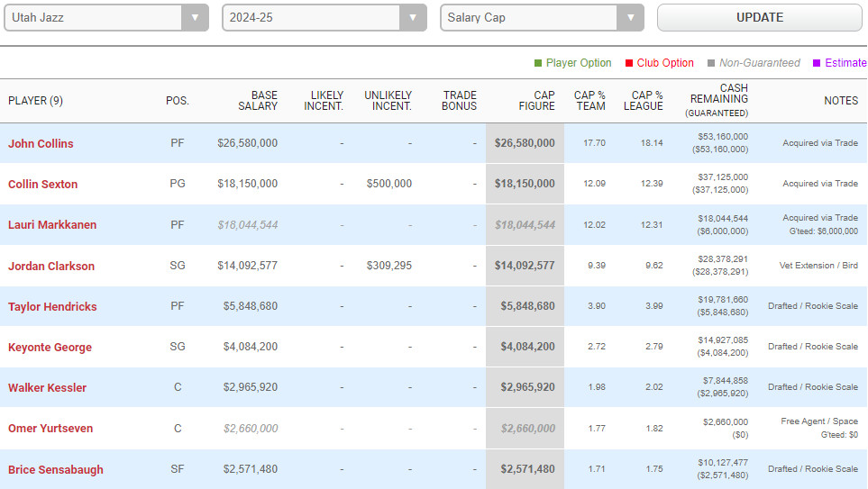
Task: Open the Salary Cap view dropdown
Action: (x=542, y=18)
